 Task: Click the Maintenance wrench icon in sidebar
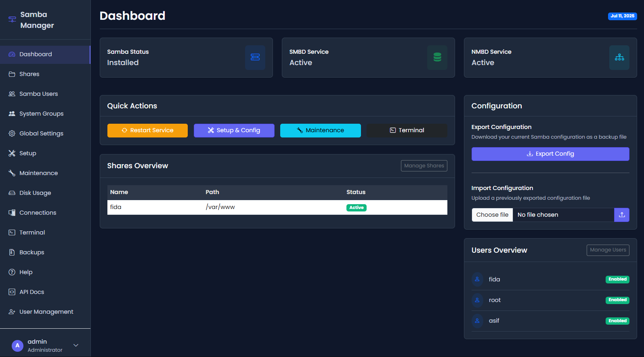point(12,173)
